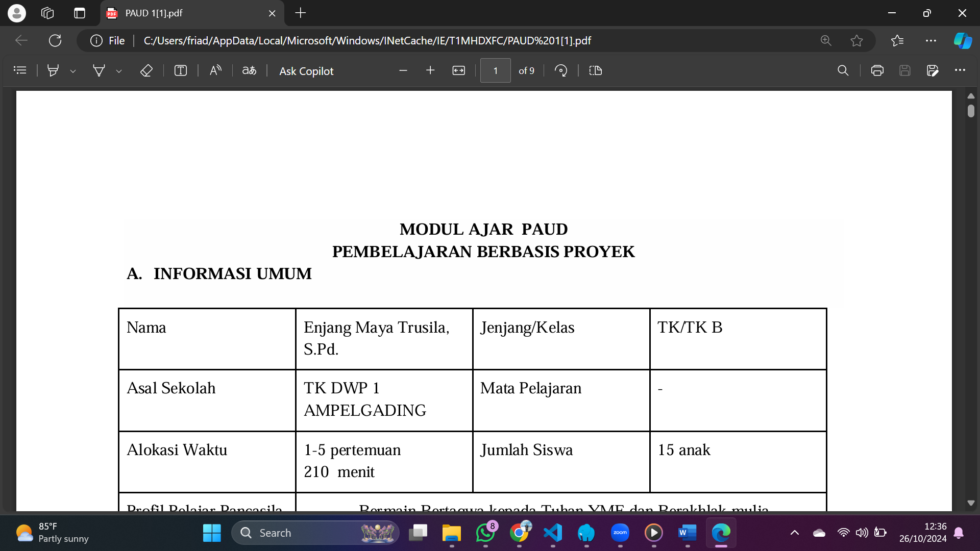980x551 pixels.
Task: Open the Windows Start menu
Action: coord(212,533)
